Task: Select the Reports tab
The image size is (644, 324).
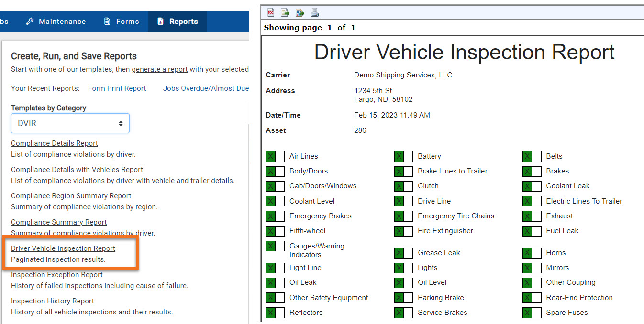Action: [x=178, y=22]
